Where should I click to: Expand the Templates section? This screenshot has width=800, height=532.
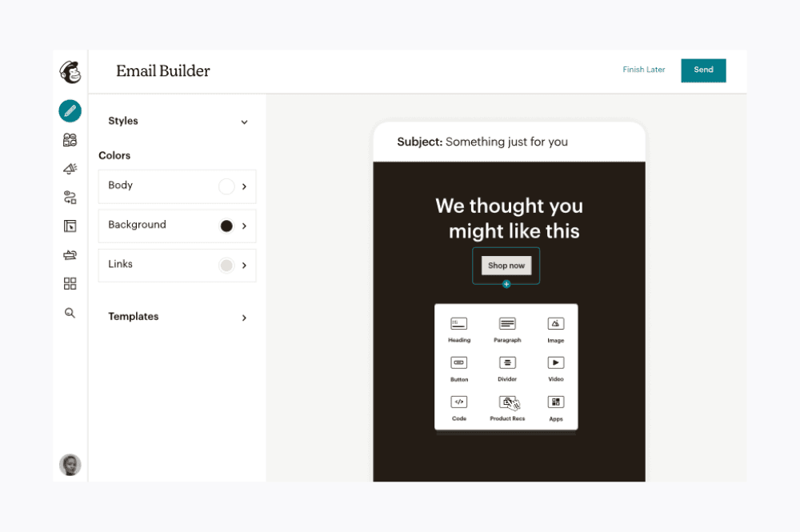[x=244, y=318]
